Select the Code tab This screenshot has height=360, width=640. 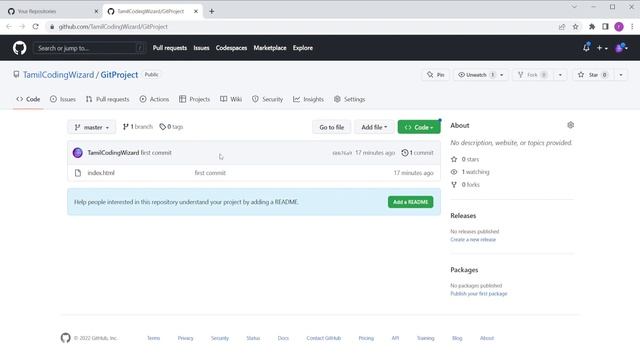click(x=28, y=99)
